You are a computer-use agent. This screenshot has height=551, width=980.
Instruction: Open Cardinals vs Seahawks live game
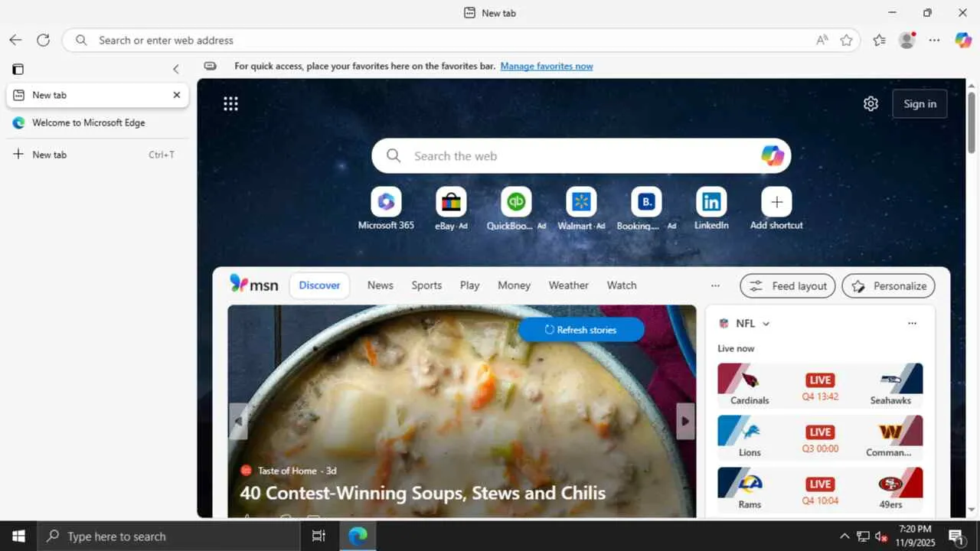click(x=820, y=385)
